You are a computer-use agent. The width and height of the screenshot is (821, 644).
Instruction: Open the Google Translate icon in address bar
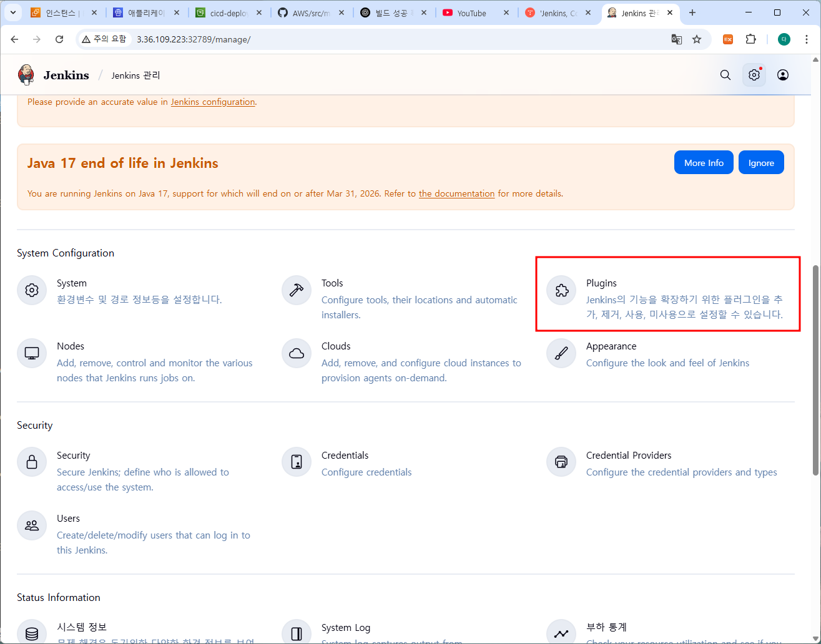click(x=676, y=39)
